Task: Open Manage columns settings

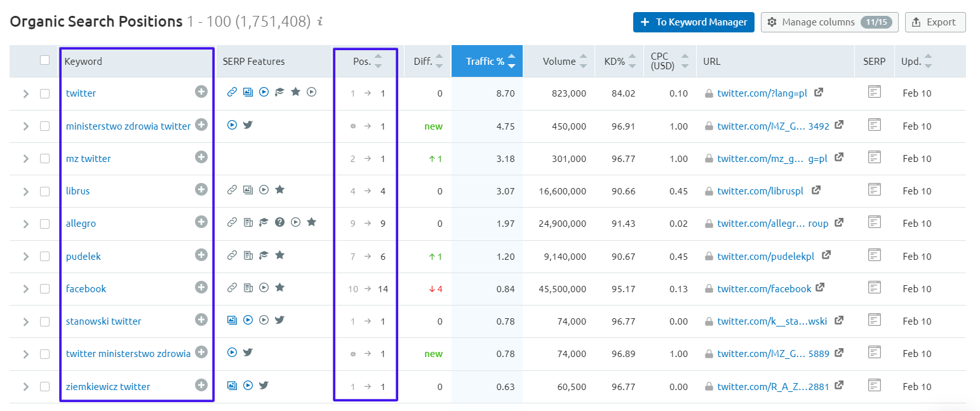Action: pyautogui.click(x=830, y=22)
